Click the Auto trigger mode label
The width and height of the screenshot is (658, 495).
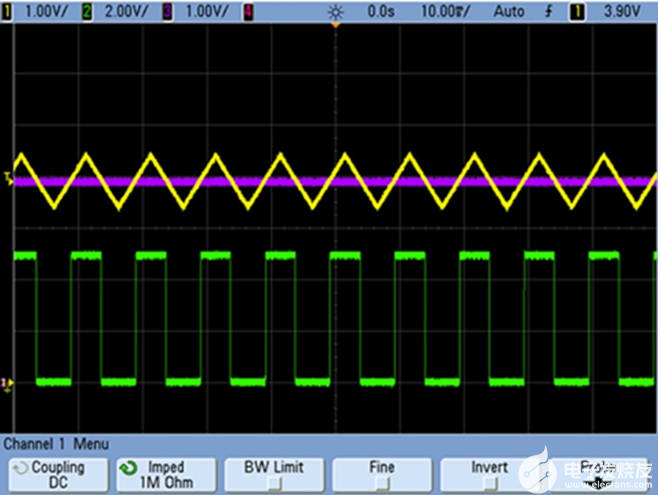point(509,11)
